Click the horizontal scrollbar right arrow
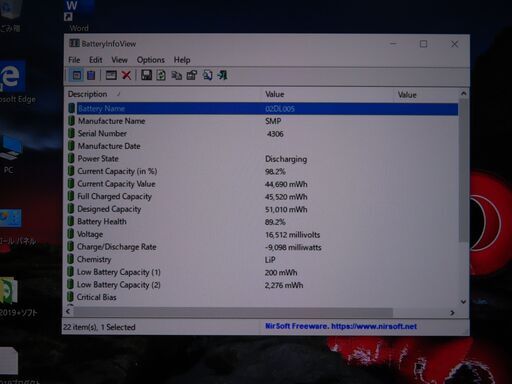This screenshot has height=384, width=512. coord(452,312)
